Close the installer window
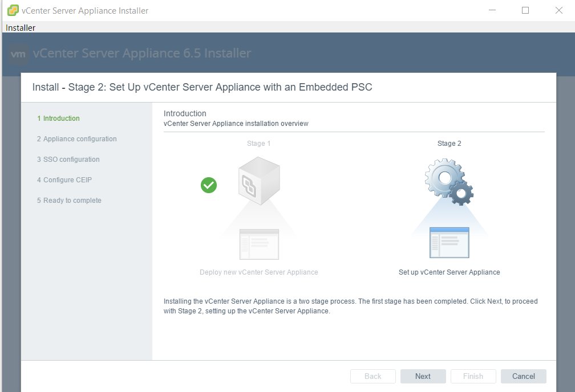The image size is (575, 392). tap(558, 10)
